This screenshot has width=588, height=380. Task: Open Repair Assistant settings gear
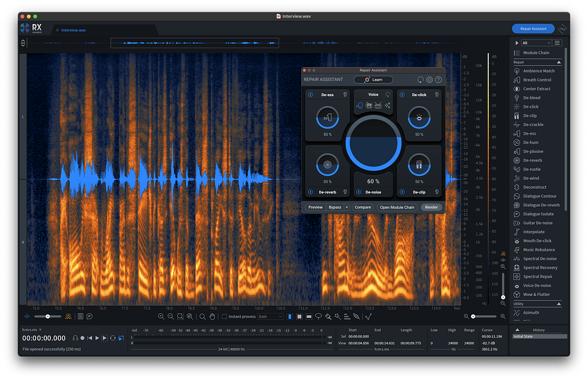pyautogui.click(x=429, y=80)
